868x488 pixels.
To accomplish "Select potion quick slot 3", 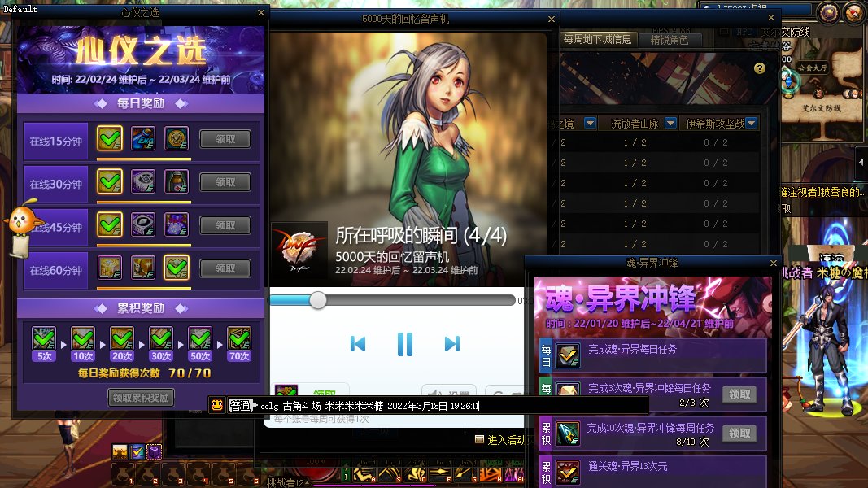I will pyautogui.click(x=172, y=475).
